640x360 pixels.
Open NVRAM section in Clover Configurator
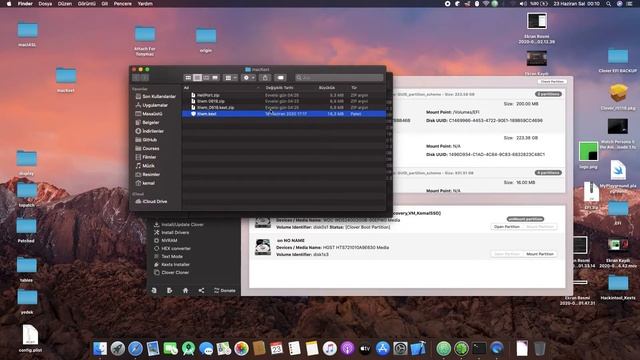165,240
